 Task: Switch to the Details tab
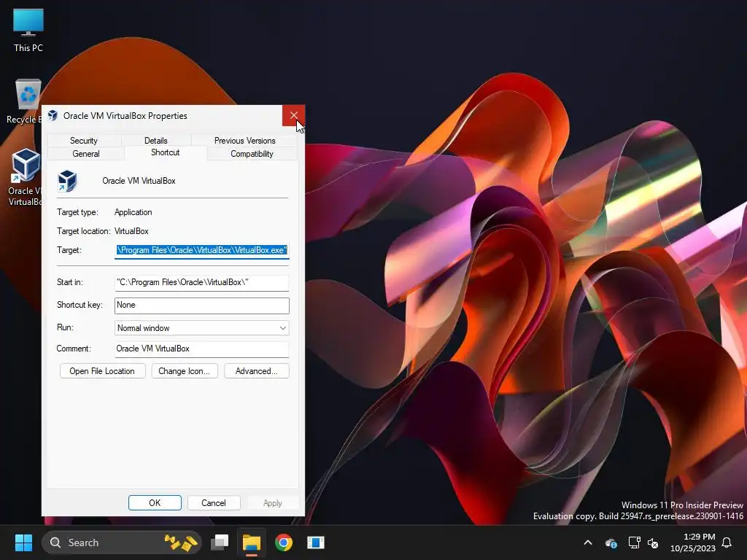click(156, 141)
